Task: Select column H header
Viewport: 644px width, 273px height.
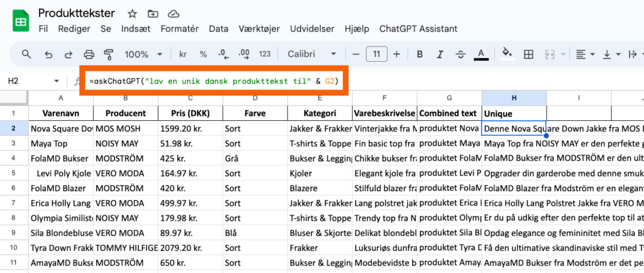Action: point(514,98)
